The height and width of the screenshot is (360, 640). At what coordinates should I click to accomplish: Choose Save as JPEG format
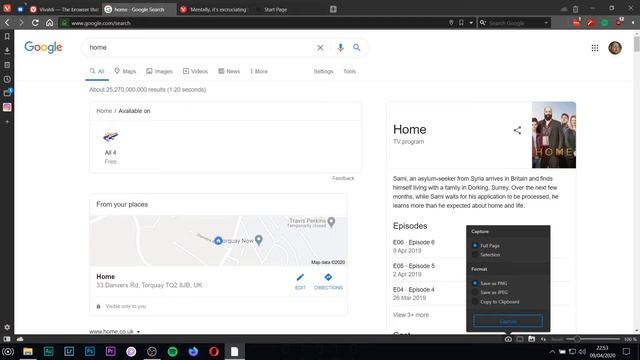(490, 292)
